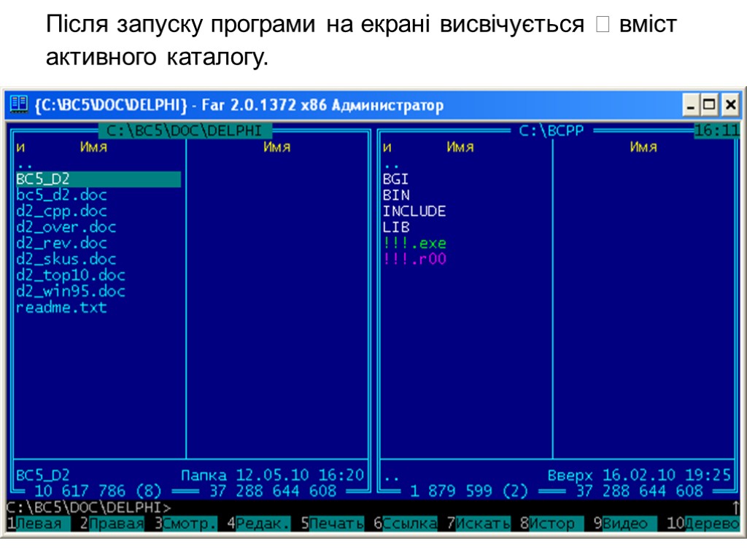
Task: Select the BIN folder
Action: tap(395, 195)
